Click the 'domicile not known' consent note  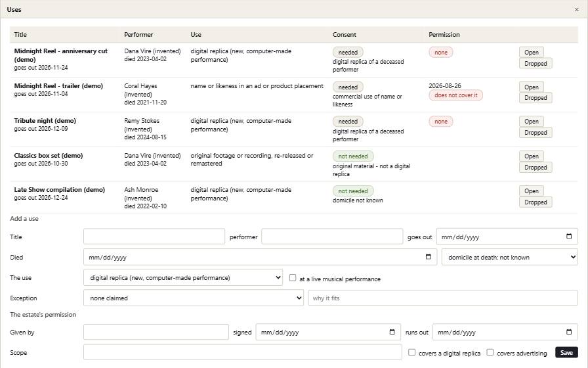pos(358,200)
